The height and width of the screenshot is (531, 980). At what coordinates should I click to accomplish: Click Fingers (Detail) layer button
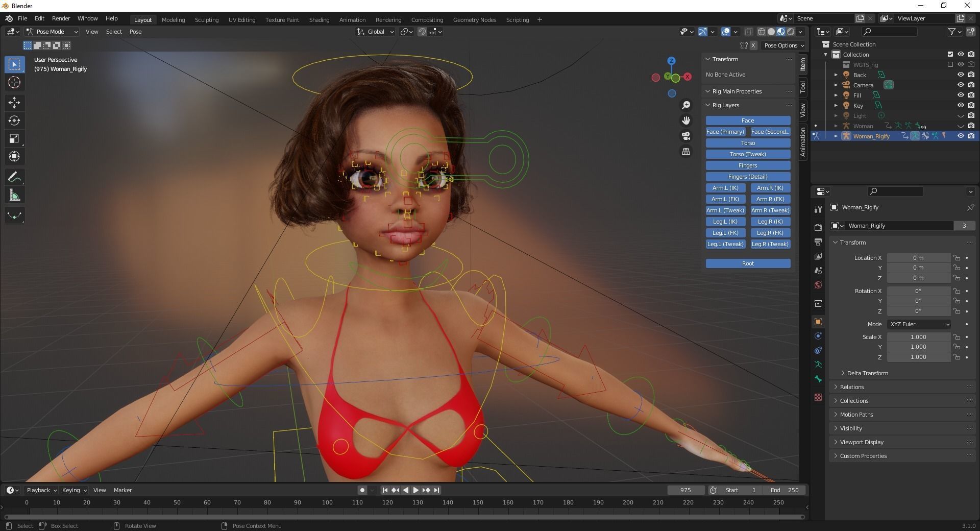pos(748,177)
